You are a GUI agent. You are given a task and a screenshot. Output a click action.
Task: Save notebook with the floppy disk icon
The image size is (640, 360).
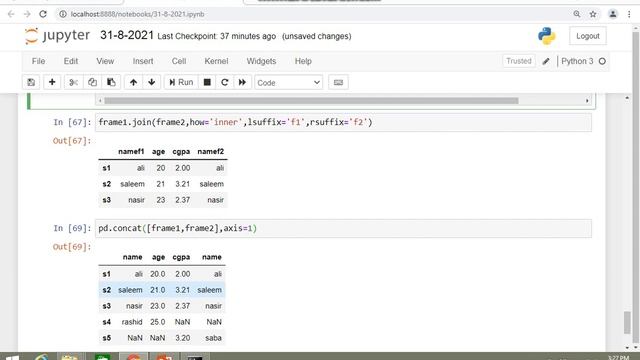(x=31, y=82)
